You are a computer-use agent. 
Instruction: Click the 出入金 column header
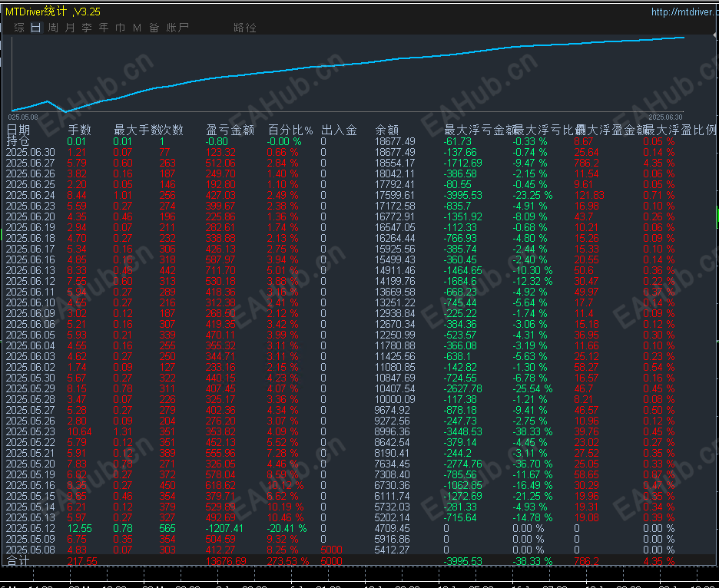(x=339, y=130)
